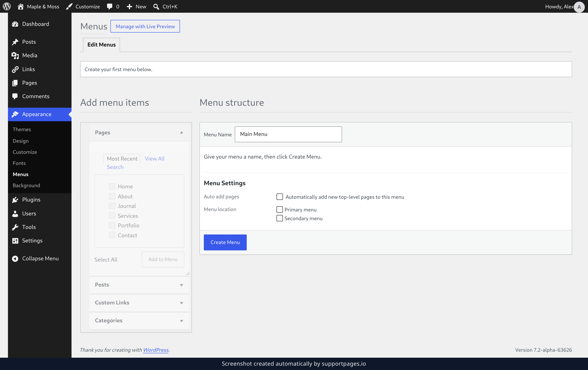Click the Media icon in sidebar
The width and height of the screenshot is (588, 370).
pos(15,55)
